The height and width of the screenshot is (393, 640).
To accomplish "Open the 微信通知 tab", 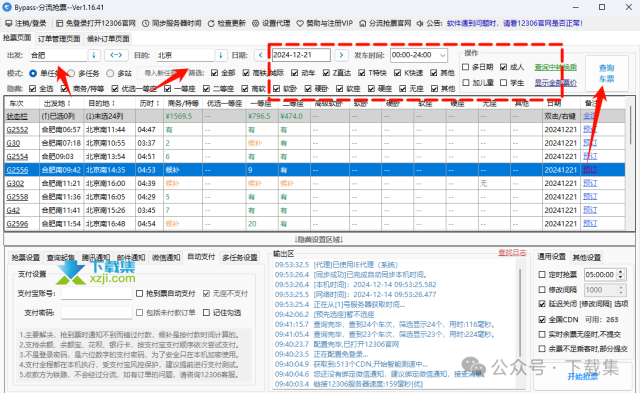I will click(x=166, y=258).
